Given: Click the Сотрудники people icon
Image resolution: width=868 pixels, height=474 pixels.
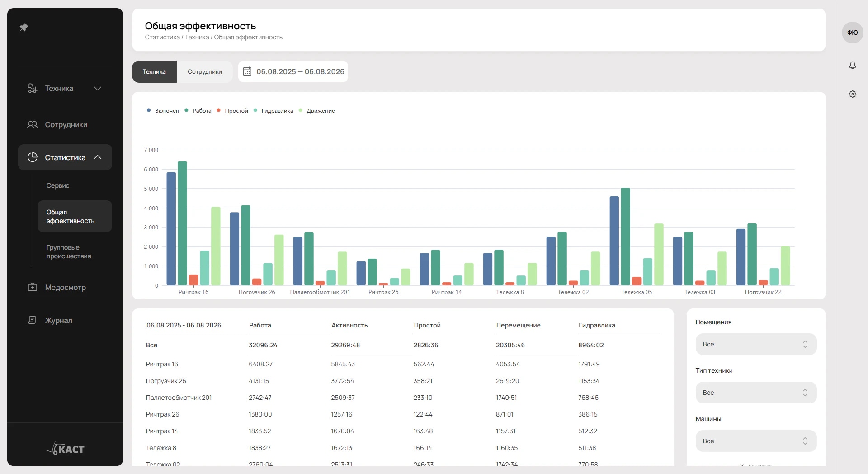Looking at the screenshot, I should tap(33, 124).
